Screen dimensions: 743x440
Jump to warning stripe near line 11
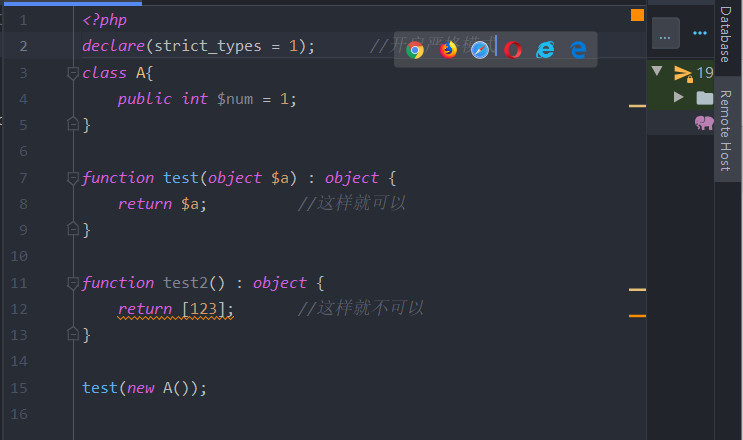coord(637,289)
